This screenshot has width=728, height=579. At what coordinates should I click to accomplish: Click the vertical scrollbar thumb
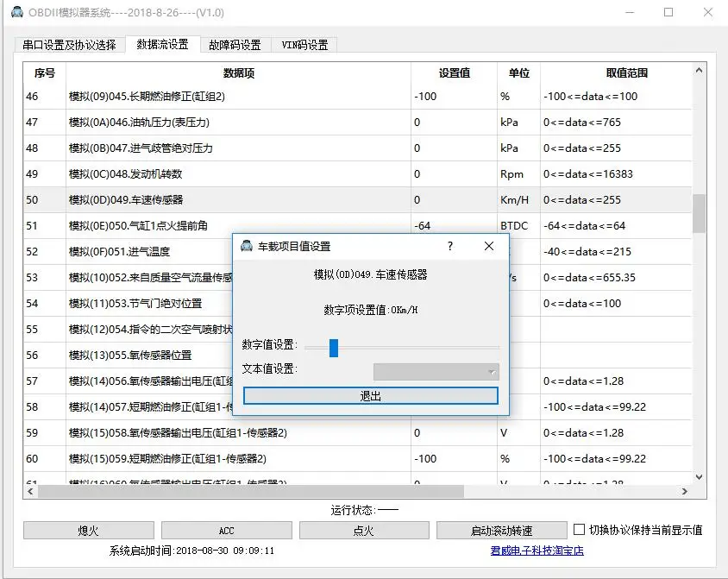[x=699, y=214]
